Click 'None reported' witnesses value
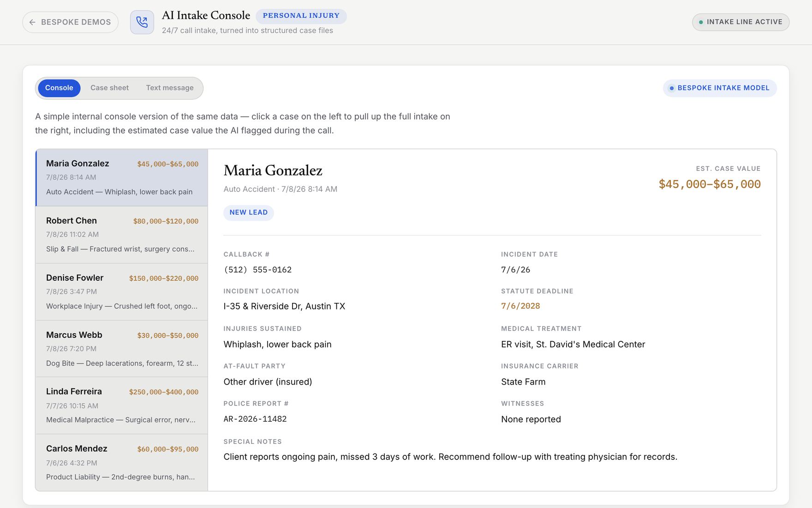The width and height of the screenshot is (812, 508). click(x=531, y=419)
